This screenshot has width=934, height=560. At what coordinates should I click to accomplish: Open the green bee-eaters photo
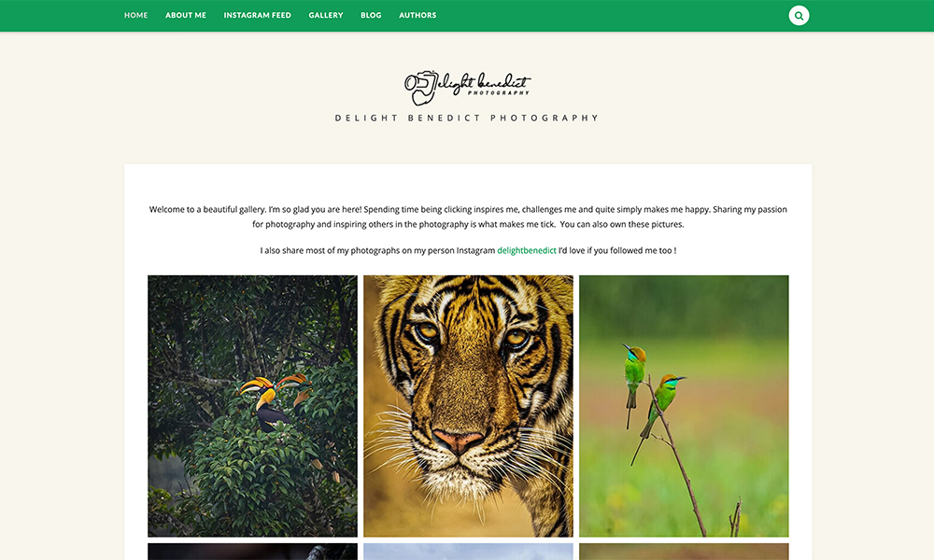tap(684, 406)
